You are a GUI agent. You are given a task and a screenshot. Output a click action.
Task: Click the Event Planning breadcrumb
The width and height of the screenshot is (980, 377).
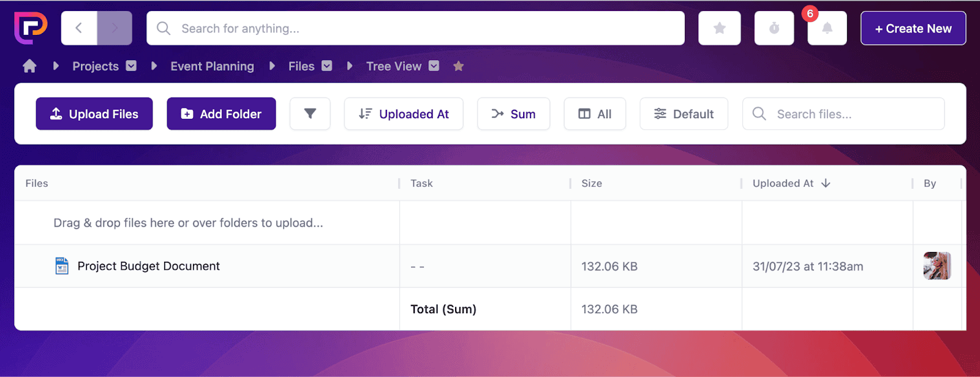point(212,66)
